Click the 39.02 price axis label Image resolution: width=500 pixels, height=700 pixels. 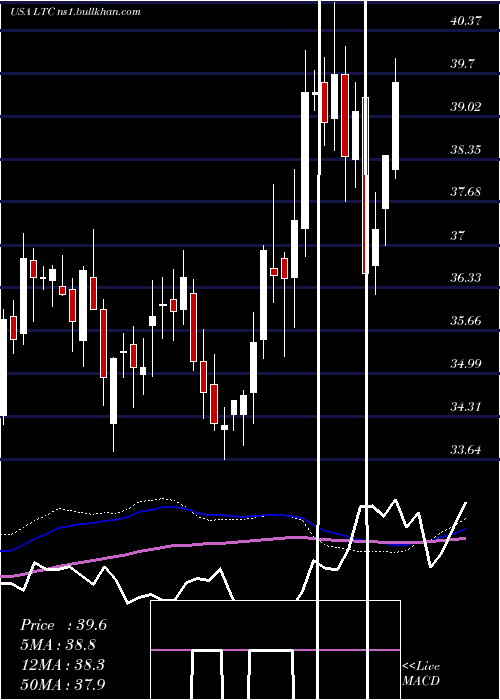click(466, 107)
